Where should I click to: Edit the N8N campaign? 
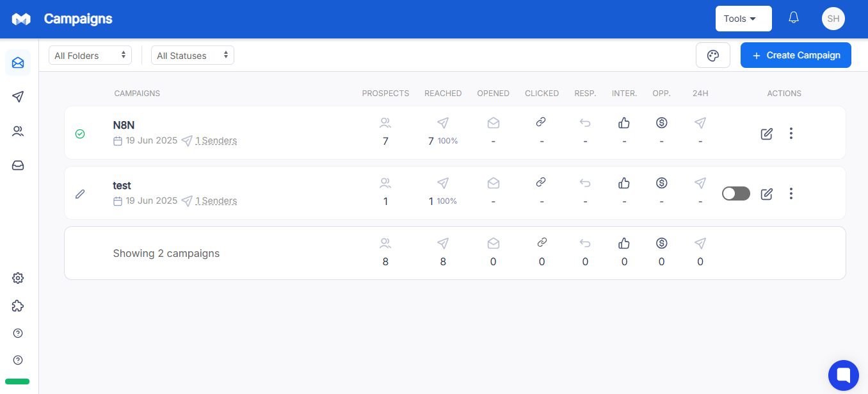[x=767, y=134]
